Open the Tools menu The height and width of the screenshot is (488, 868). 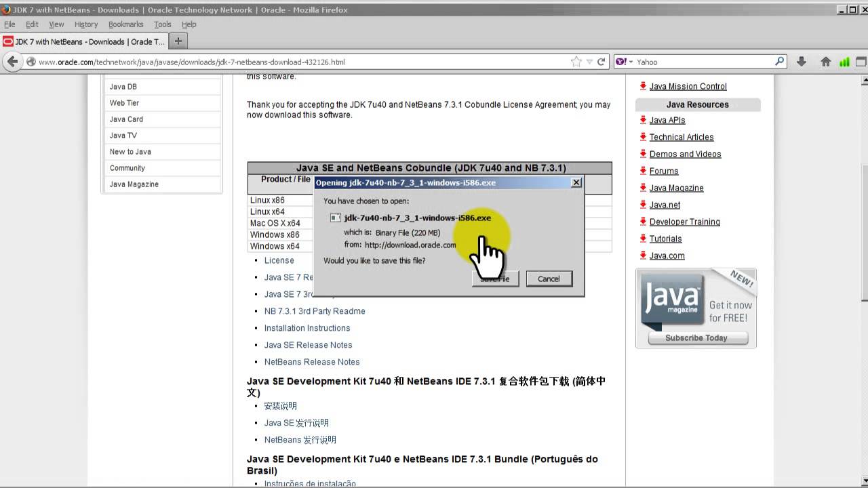pyautogui.click(x=163, y=24)
